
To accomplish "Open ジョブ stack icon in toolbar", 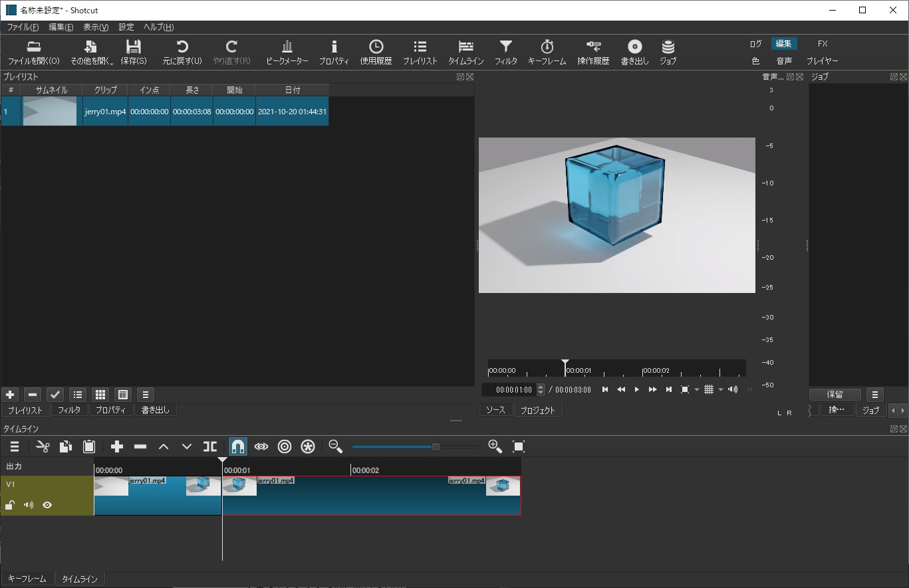I will 668,52.
